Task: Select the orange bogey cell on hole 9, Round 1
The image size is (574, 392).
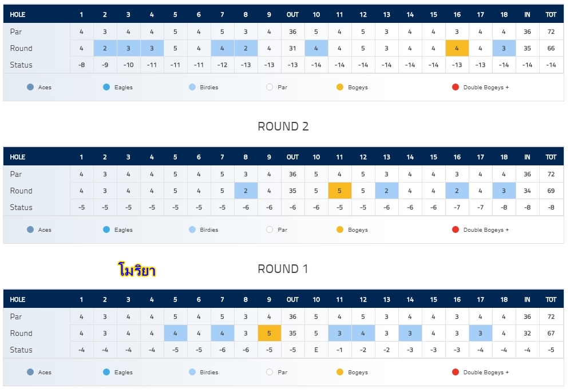Action: click(x=269, y=333)
